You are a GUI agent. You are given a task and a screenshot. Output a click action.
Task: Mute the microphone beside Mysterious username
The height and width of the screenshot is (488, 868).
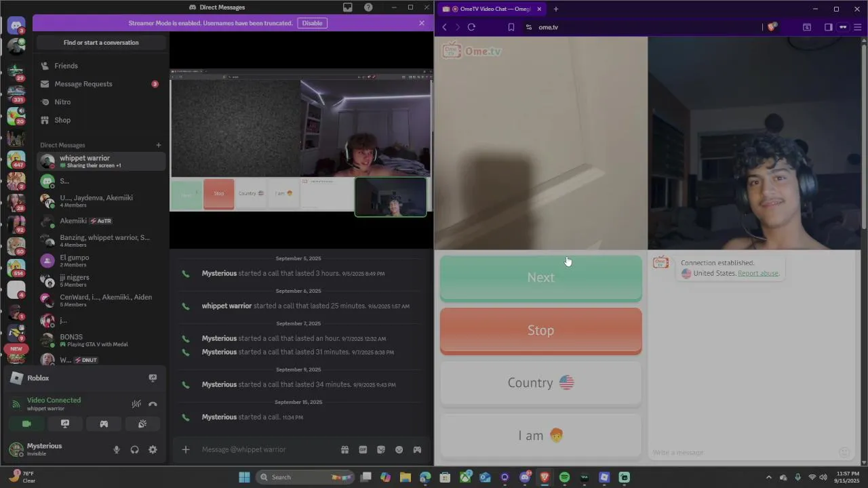117,449
